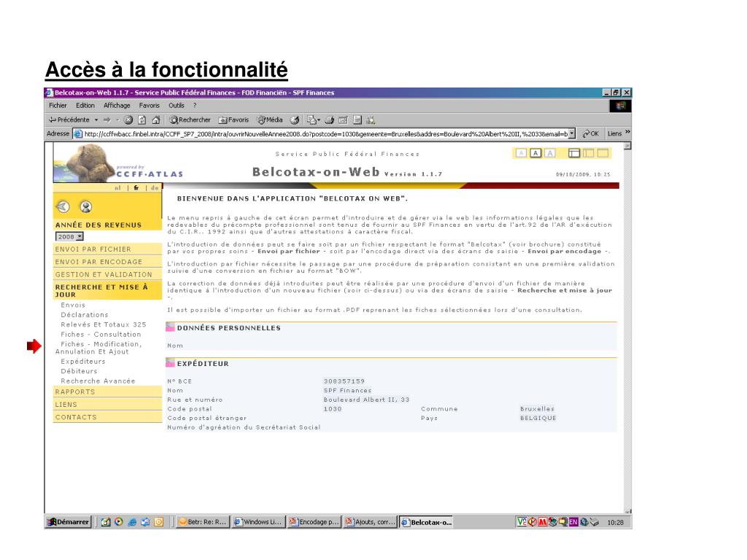Select the full-page layout icon
The width and height of the screenshot is (747, 560).
(603, 153)
